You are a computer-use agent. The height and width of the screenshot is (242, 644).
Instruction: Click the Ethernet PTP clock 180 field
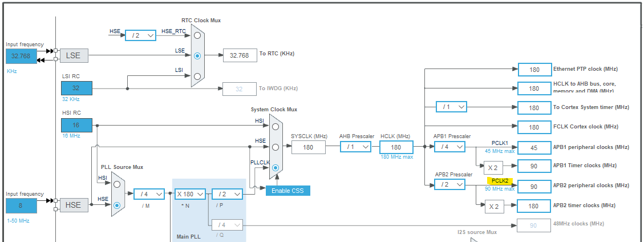point(534,70)
